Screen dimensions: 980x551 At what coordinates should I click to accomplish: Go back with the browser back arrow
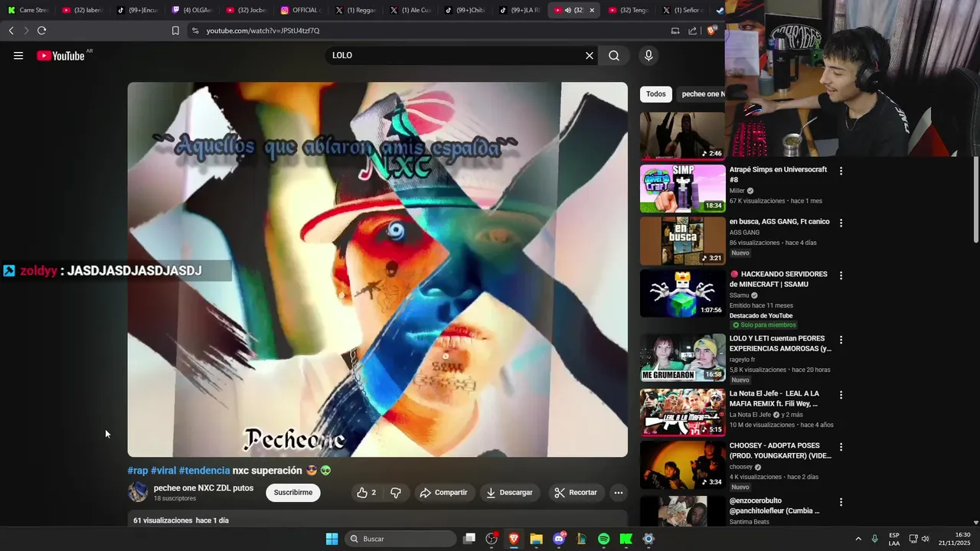[x=11, y=31]
